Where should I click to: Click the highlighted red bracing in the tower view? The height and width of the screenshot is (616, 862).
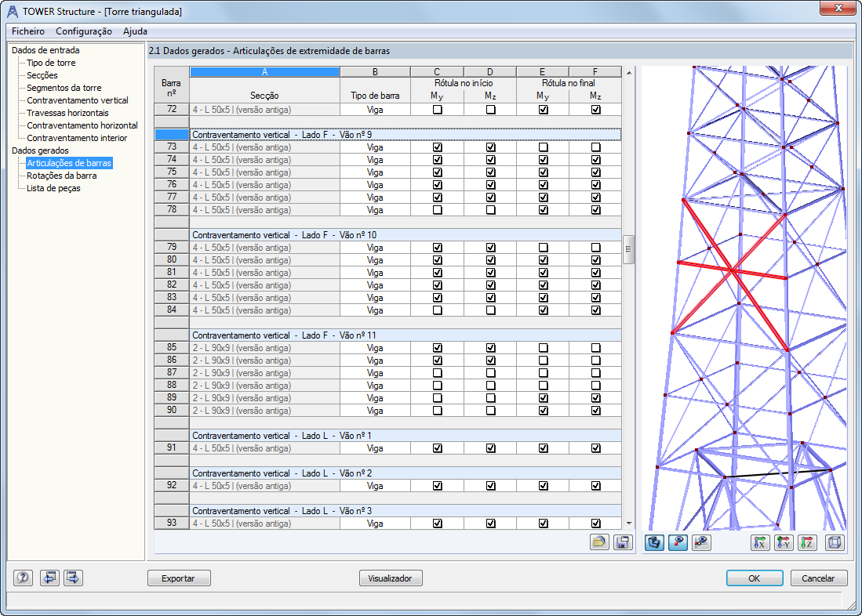pos(732,270)
